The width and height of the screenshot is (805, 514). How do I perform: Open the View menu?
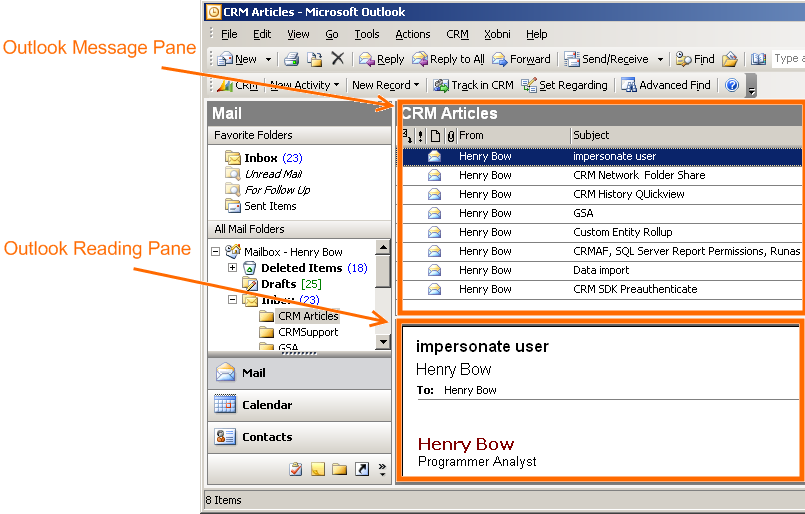[x=298, y=34]
